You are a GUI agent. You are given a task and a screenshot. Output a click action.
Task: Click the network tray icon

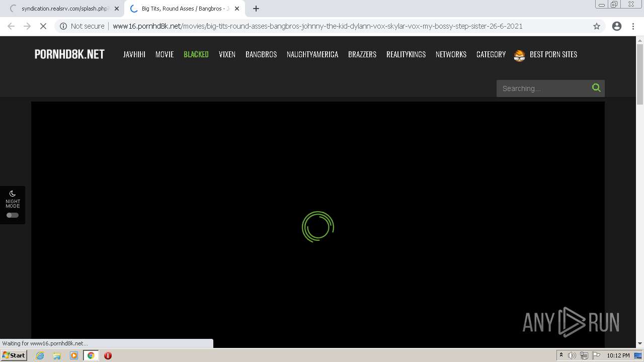[x=584, y=355]
